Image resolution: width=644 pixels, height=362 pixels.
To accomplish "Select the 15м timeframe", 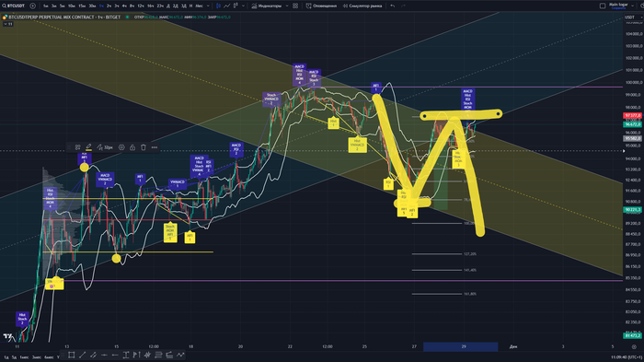I will pos(82,6).
